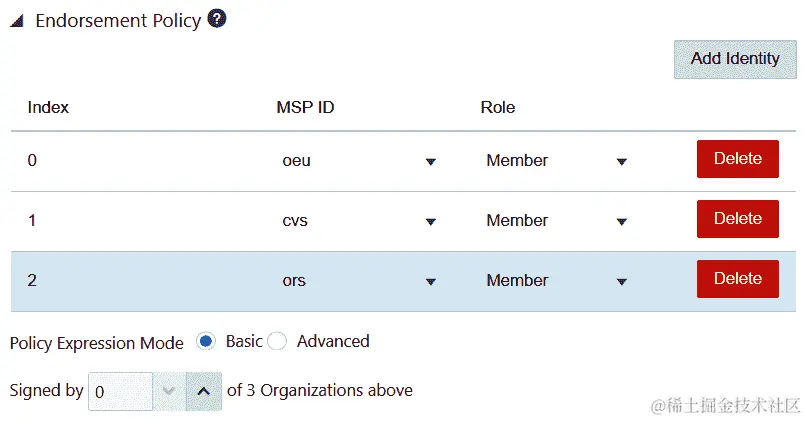Collapse the Endorsement Policy section triangle

[x=17, y=22]
